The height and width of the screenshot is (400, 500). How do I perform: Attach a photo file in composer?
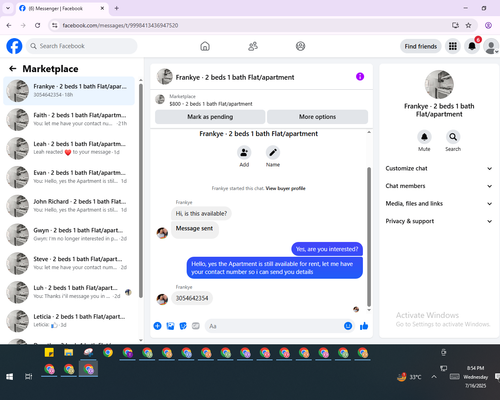click(x=170, y=326)
